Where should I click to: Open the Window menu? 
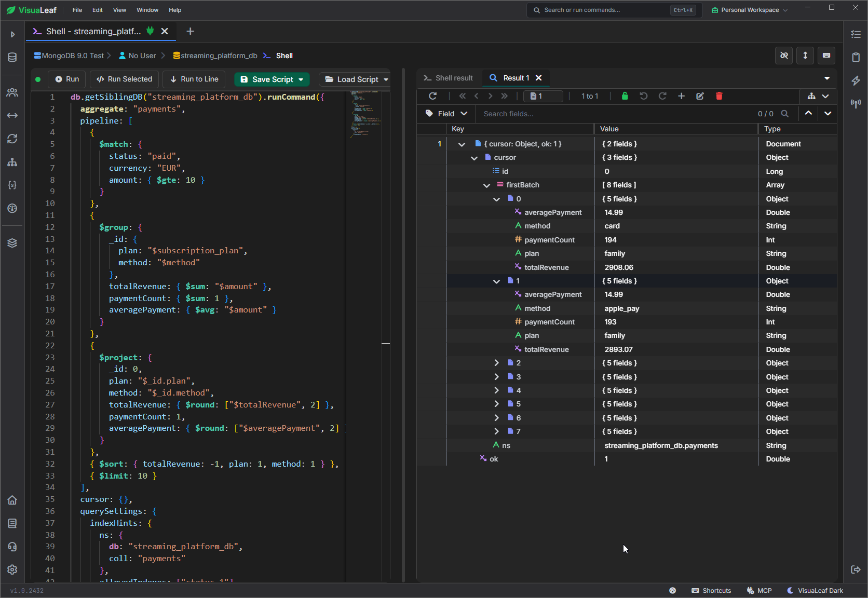pos(147,10)
